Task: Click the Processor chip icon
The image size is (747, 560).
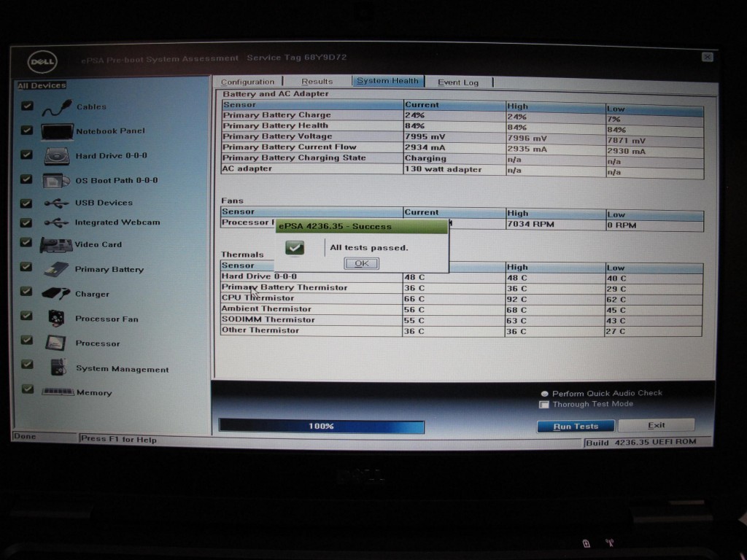Action: click(55, 343)
